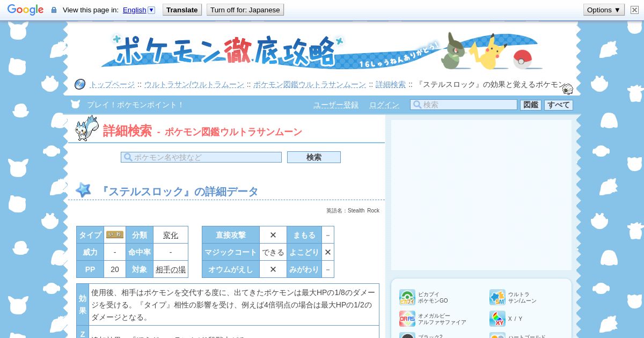Open ウルトラサン/ウルトラムーン breadcrumb link
The image size is (644, 338).
[194, 84]
